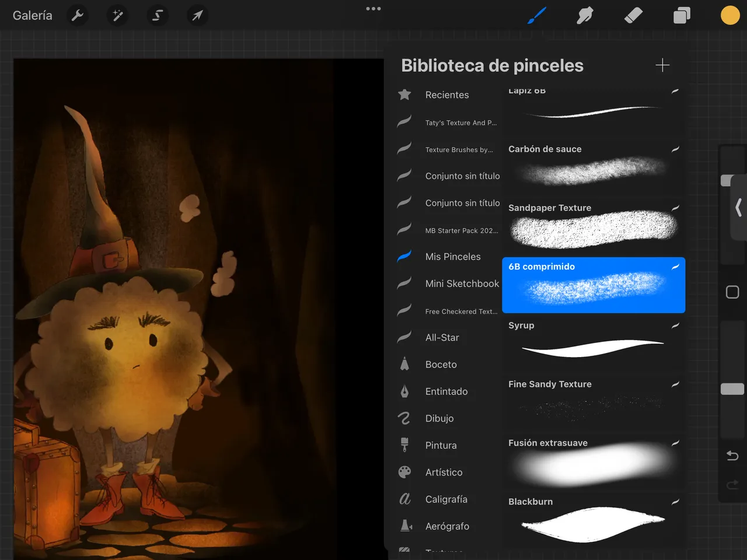The image size is (747, 560).
Task: Select the Blackburn brush
Action: [x=594, y=521]
